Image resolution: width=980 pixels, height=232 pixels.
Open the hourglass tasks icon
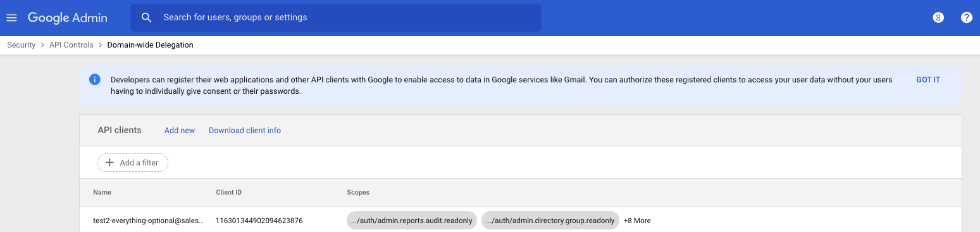click(x=938, y=18)
